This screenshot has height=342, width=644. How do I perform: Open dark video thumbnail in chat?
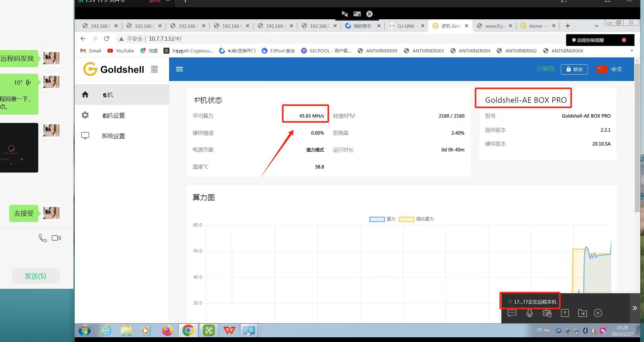(19, 148)
